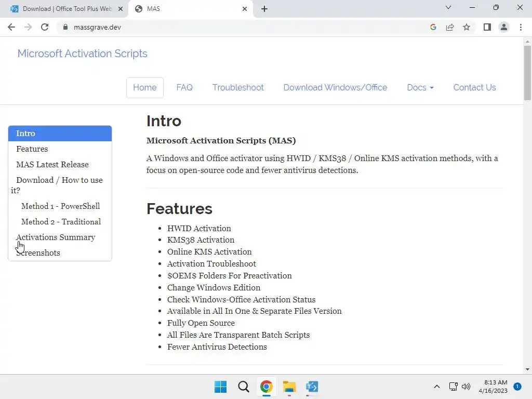This screenshot has width=532, height=399.
Task: Open the Troubleshoot nav item
Action: click(238, 87)
